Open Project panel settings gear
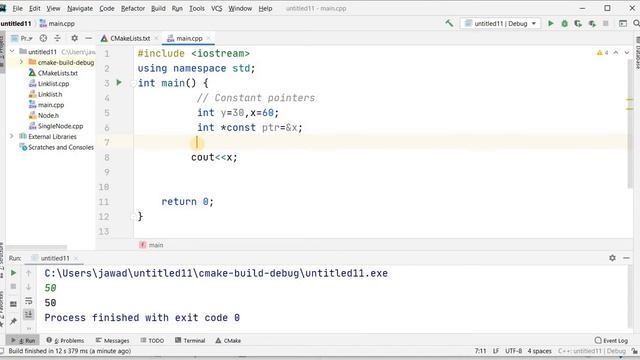Screen dimensions: 640x360 point(74,38)
